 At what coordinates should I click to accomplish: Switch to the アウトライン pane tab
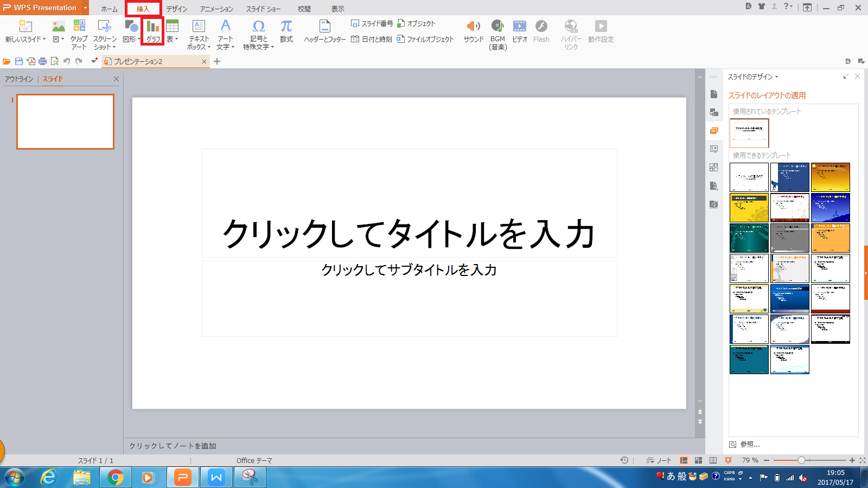coord(19,79)
